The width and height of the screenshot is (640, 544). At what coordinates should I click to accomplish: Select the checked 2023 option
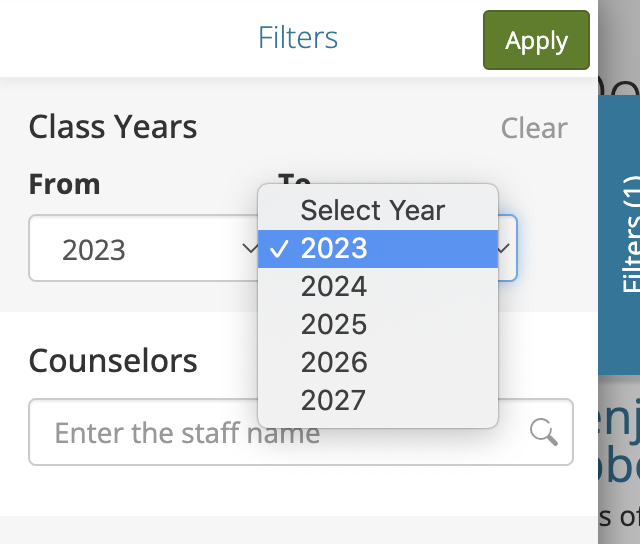378,249
